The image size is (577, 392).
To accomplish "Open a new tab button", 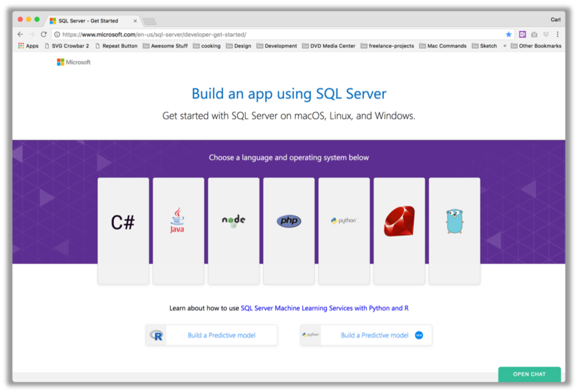I will pyautogui.click(x=150, y=21).
